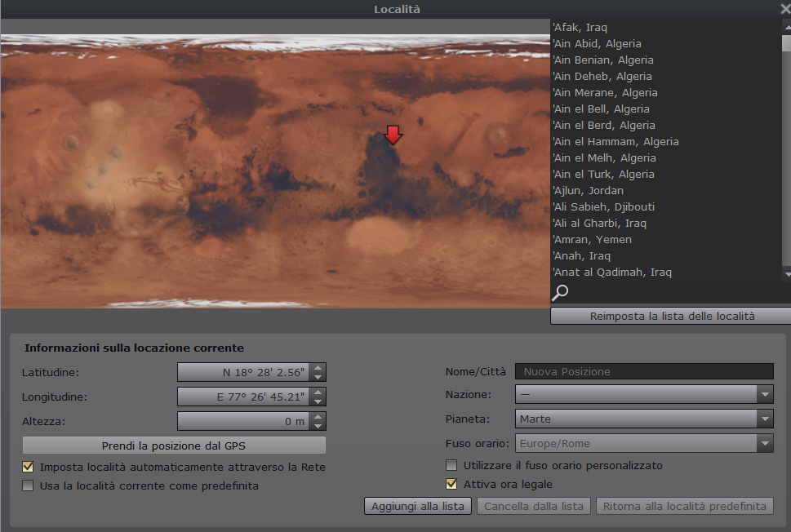The image size is (791, 532).
Task: Decrease Altezza with down arrow
Action: (x=318, y=426)
